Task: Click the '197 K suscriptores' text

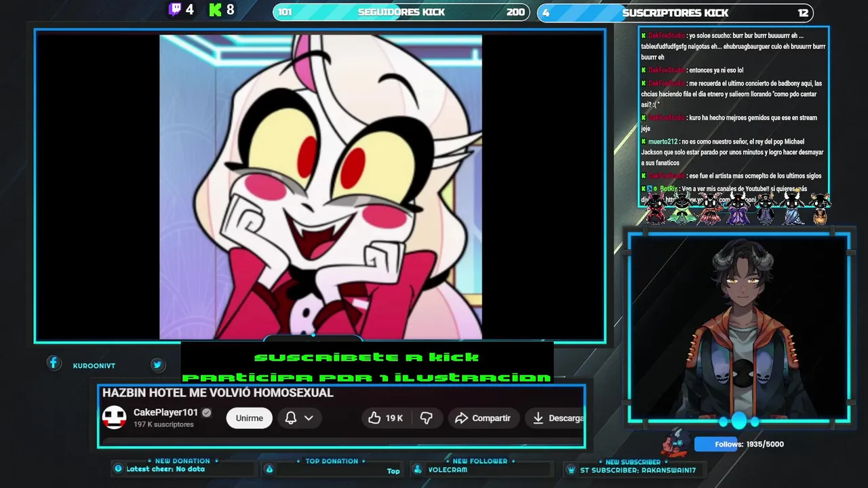Action: point(163,424)
